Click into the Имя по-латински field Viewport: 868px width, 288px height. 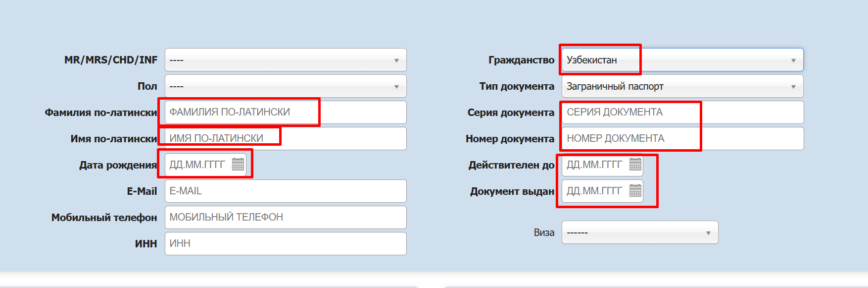[x=286, y=139]
